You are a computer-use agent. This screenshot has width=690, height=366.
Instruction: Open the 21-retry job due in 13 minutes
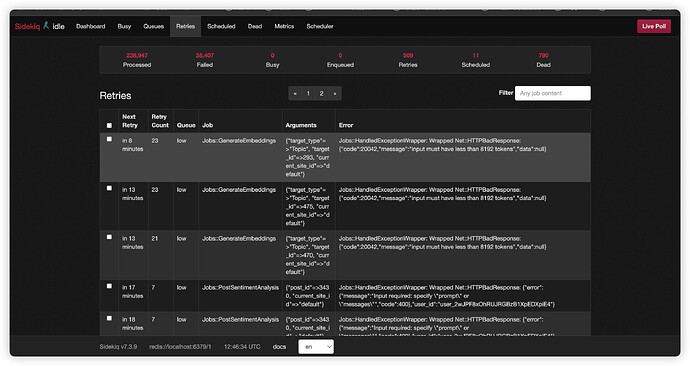[x=132, y=242]
